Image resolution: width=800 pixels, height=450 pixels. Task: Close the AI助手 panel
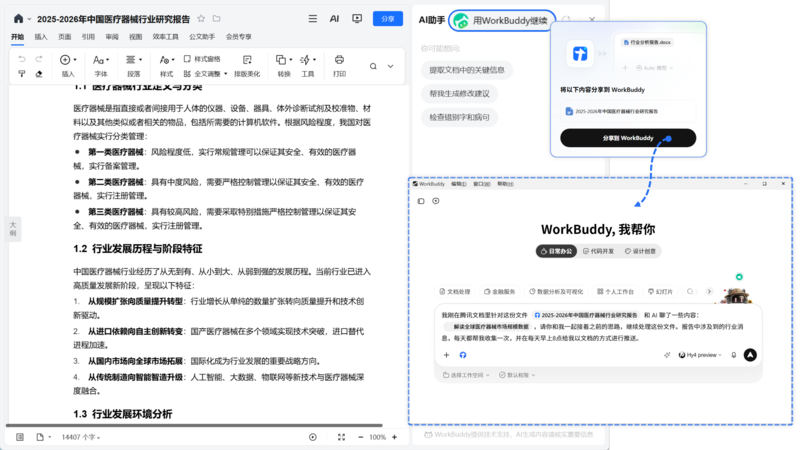(x=592, y=19)
